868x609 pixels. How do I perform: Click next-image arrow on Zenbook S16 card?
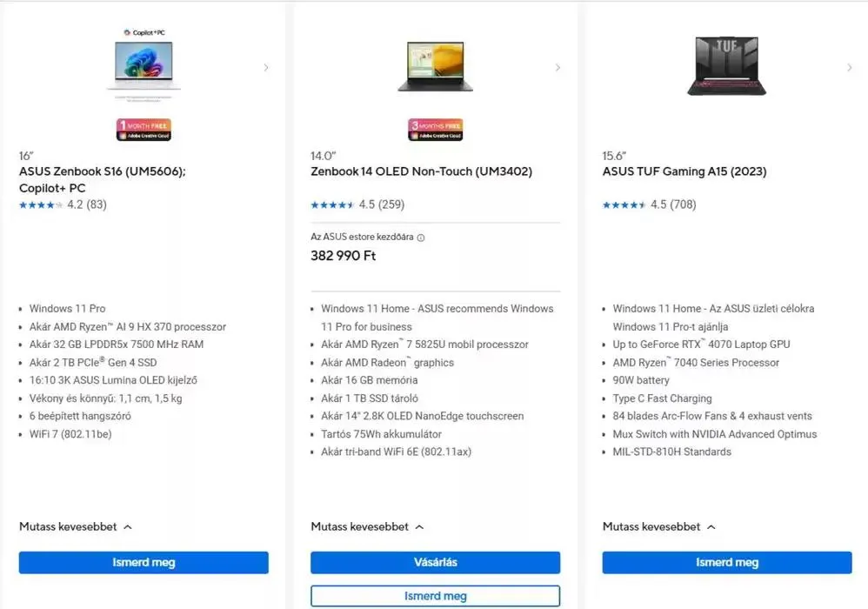[x=266, y=68]
